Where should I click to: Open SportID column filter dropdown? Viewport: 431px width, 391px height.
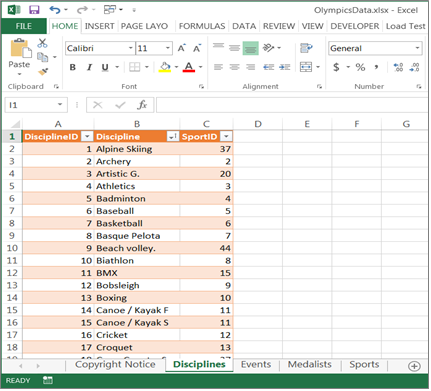pyautogui.click(x=226, y=136)
